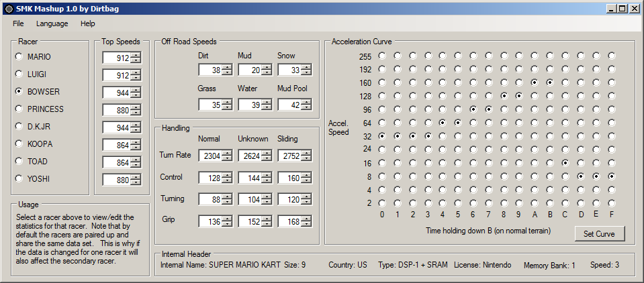Open the Language menu
This screenshot has width=644, height=283.
pos(52,23)
